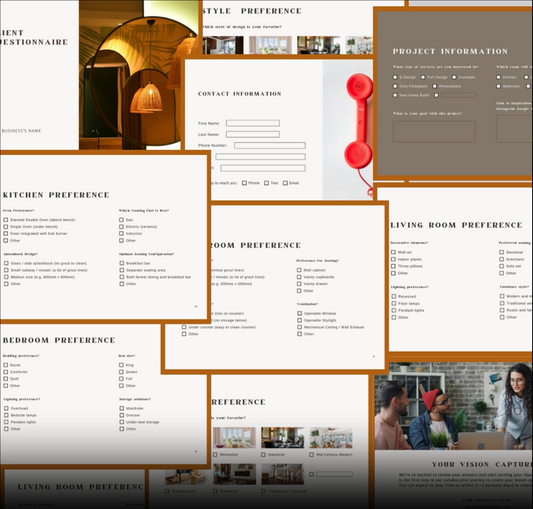
Task: Click the Last Name input field
Action: (253, 134)
